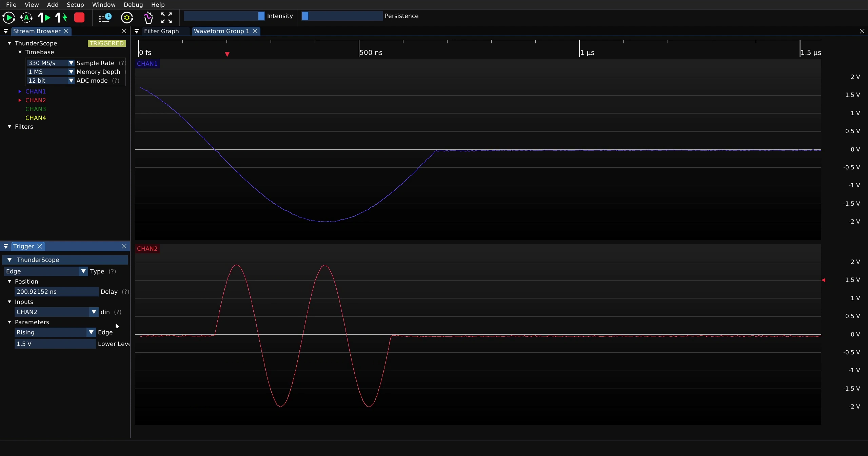Image resolution: width=868 pixels, height=456 pixels.
Task: Expand the CHAN2 tree node
Action: coord(20,100)
